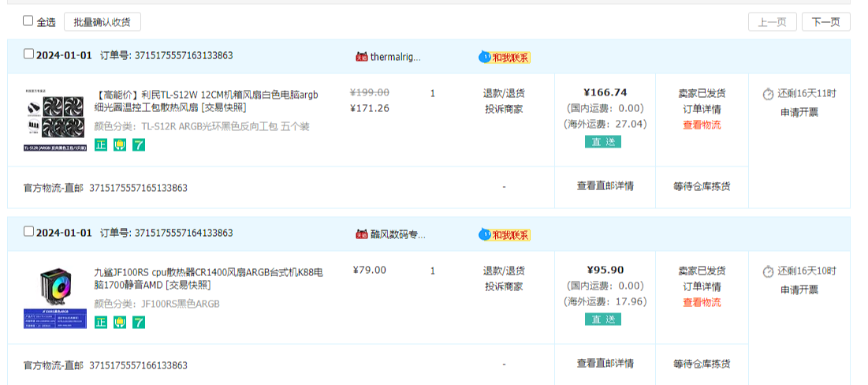This screenshot has height=385, width=868.
Task: Click 和我联系 chat icon for 酷风数码 order
Action: click(505, 235)
